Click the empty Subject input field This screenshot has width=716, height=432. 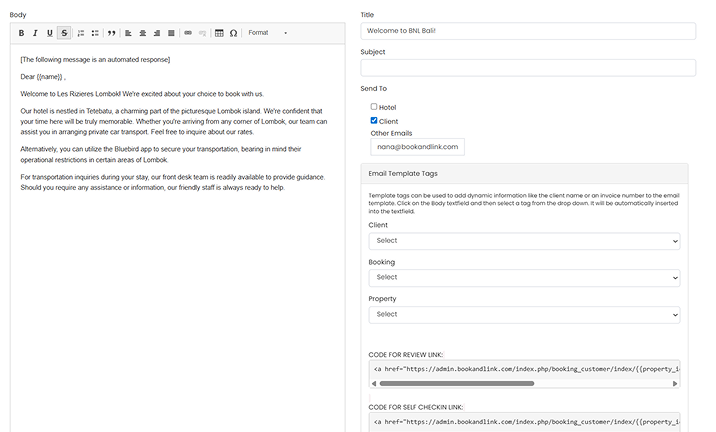(528, 68)
